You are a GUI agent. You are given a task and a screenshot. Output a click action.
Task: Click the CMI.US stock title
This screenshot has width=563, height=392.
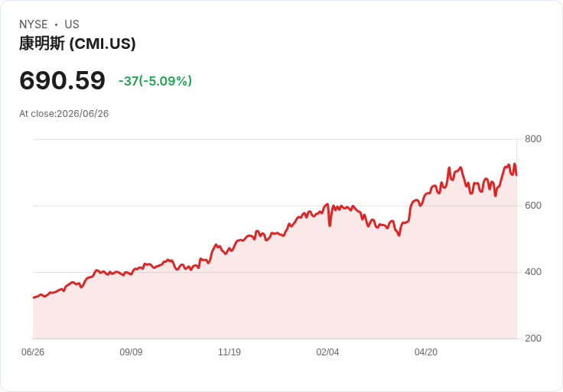click(77, 44)
